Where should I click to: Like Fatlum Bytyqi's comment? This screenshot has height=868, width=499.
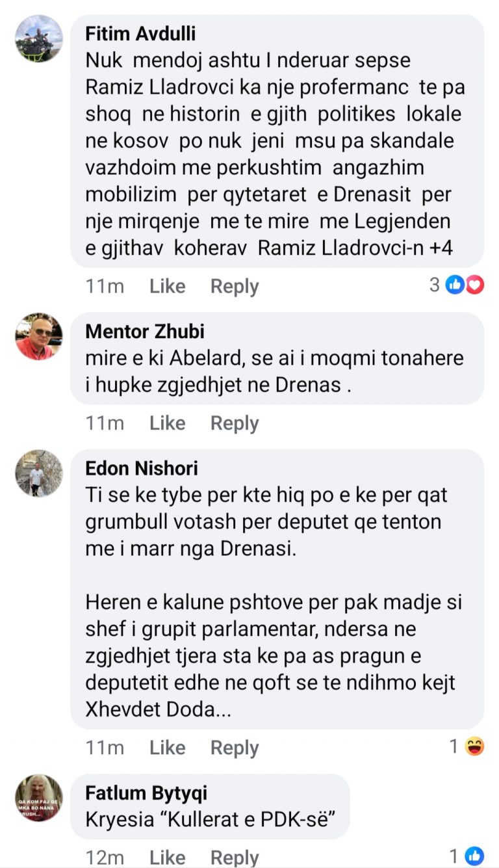coord(167,857)
